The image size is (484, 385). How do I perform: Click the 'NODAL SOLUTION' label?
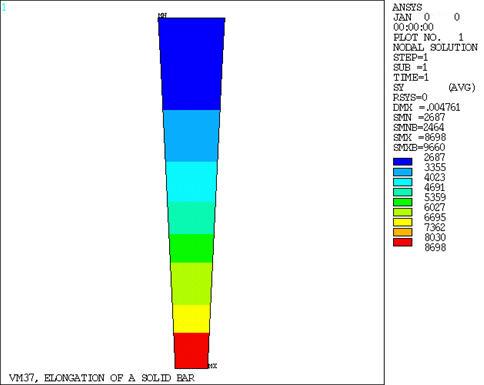click(x=435, y=47)
